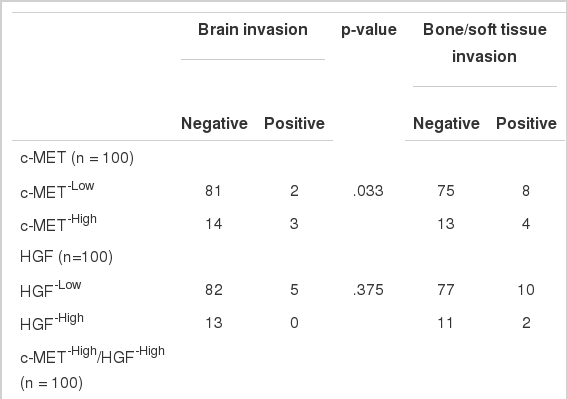Click the Bone/soft tissue invasion header

click(485, 43)
